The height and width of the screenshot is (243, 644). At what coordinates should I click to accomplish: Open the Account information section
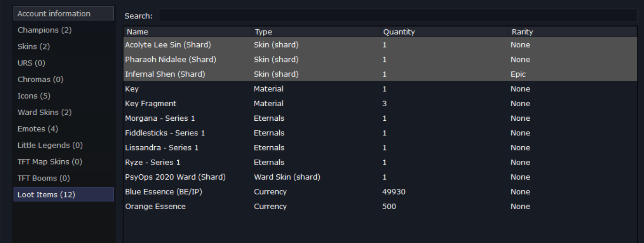tap(63, 14)
